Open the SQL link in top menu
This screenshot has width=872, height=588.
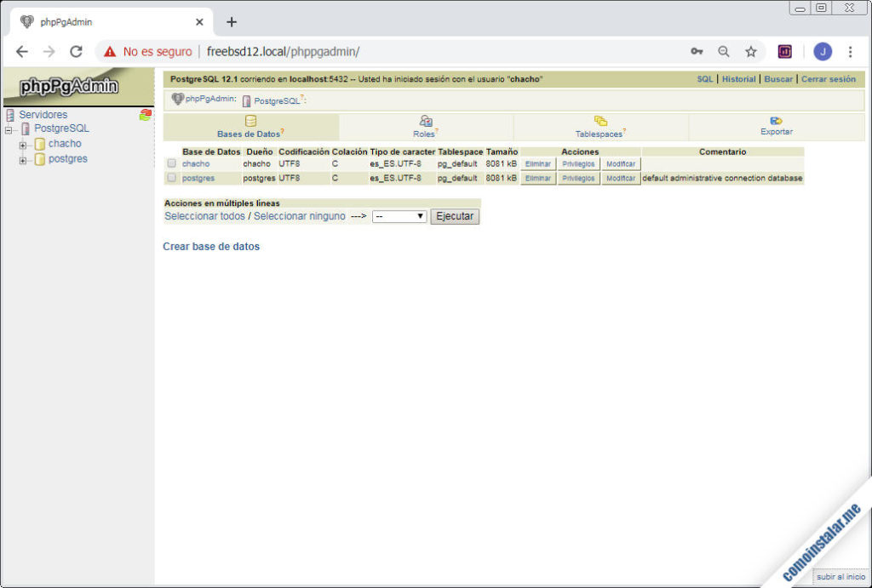[x=705, y=79]
